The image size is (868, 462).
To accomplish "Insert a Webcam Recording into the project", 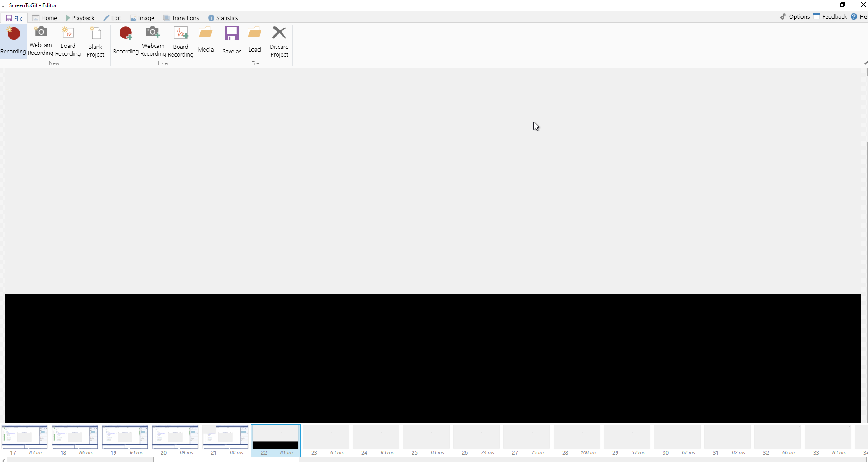I will [153, 40].
